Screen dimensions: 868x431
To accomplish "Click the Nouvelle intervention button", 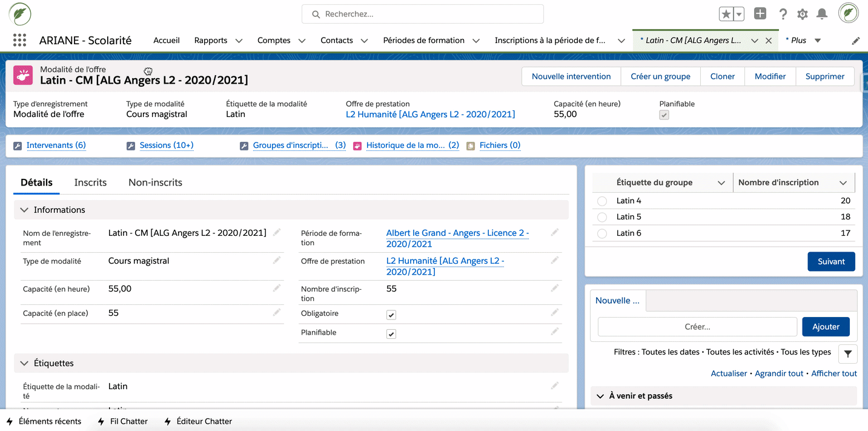I will click(571, 76).
